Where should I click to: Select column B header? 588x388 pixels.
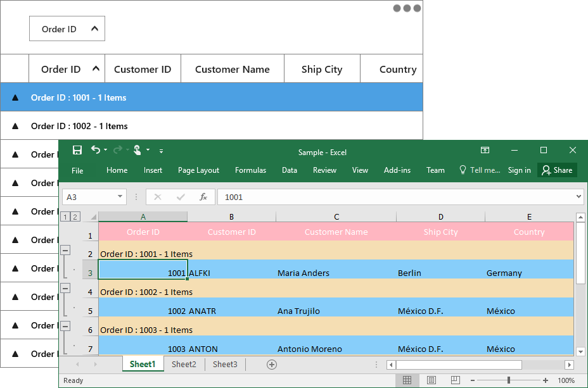231,217
